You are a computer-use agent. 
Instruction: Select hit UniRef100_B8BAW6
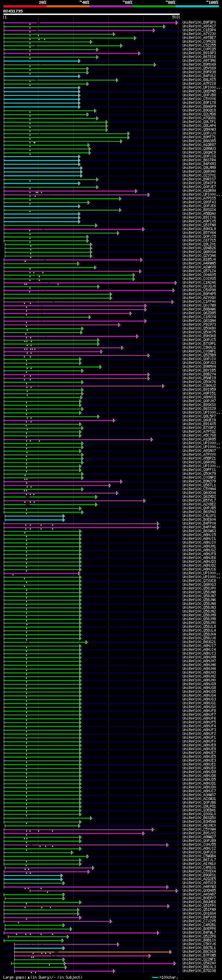pyautogui.click(x=199, y=309)
